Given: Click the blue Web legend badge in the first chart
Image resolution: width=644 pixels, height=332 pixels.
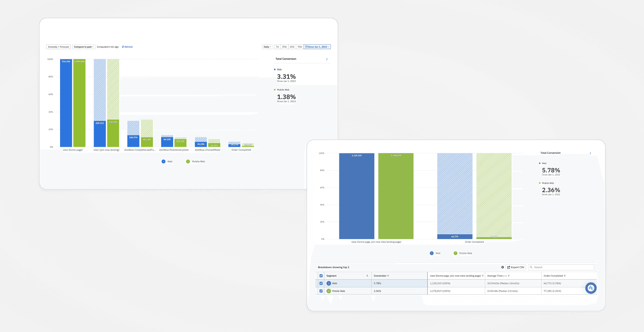Looking at the screenshot, I should point(164,162).
